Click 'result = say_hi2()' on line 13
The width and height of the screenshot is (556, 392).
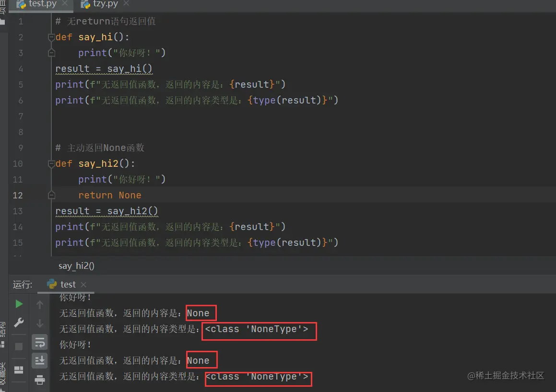(106, 211)
